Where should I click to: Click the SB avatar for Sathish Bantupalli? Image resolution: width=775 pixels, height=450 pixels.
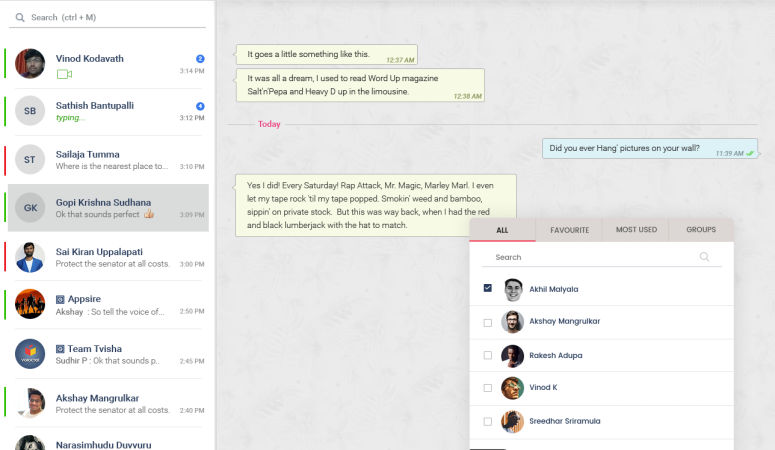point(30,111)
